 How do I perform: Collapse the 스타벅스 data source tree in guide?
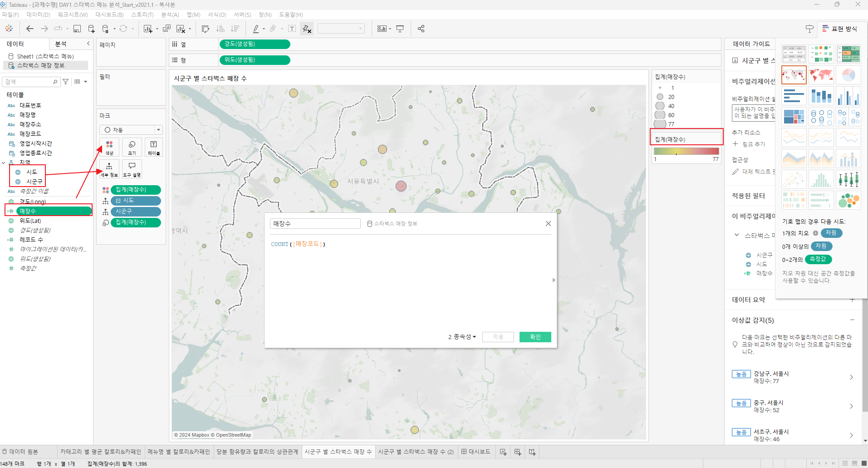click(737, 235)
